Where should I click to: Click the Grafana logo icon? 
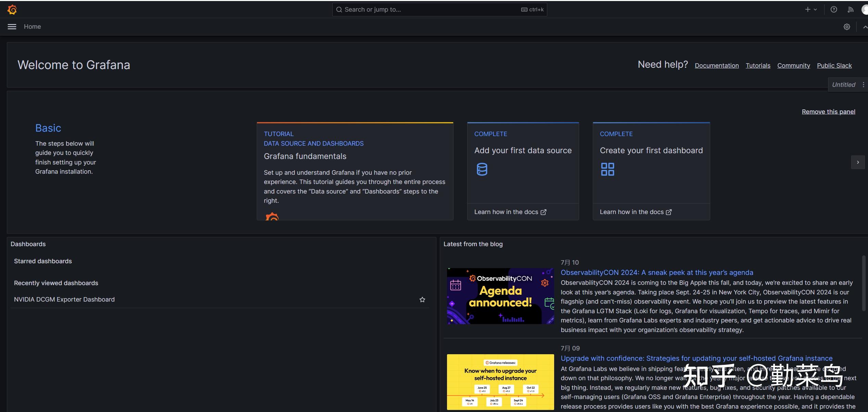(12, 10)
